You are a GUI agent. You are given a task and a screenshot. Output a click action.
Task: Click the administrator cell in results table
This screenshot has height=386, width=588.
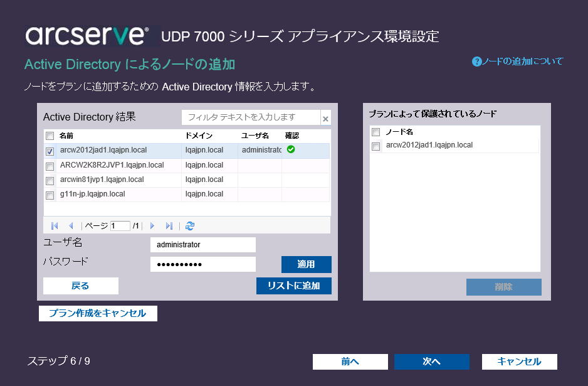(x=261, y=150)
